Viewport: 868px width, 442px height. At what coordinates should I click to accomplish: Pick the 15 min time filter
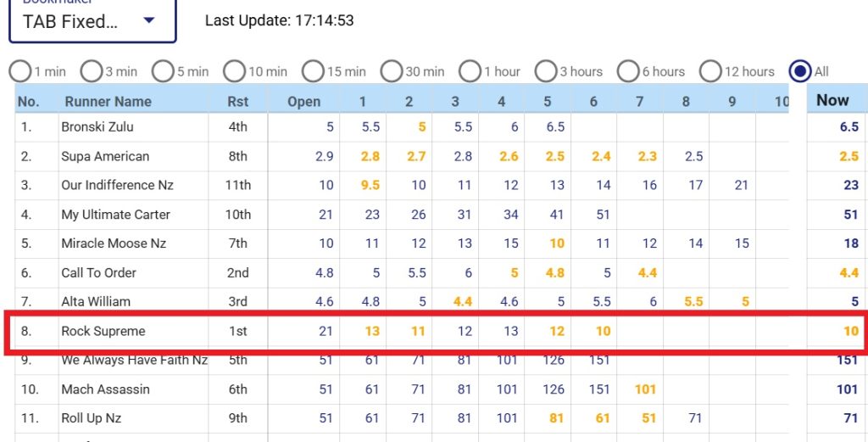point(313,71)
